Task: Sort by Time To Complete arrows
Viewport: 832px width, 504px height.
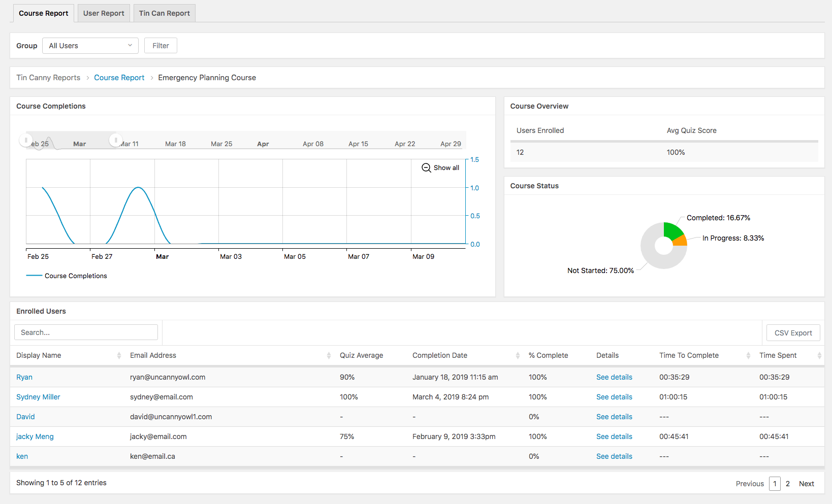Action: (748, 355)
